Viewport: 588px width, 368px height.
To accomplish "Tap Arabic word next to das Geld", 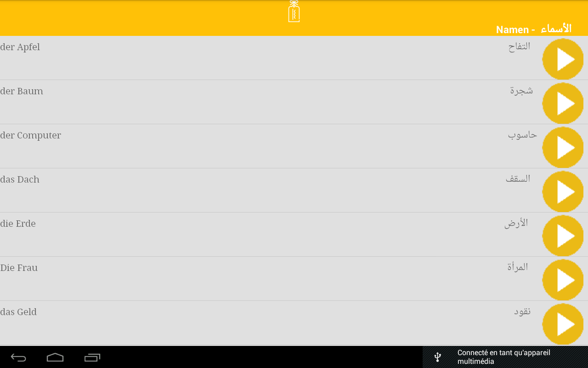I will pyautogui.click(x=522, y=311).
